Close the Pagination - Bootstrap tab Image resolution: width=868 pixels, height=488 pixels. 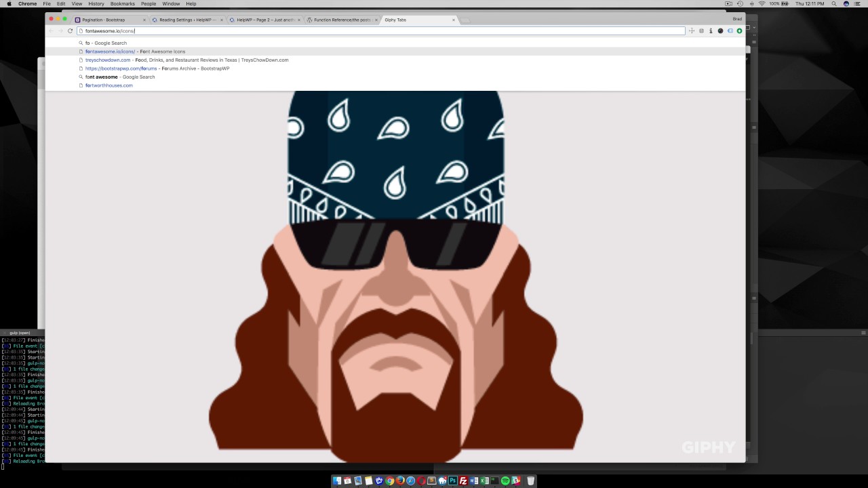(x=144, y=20)
